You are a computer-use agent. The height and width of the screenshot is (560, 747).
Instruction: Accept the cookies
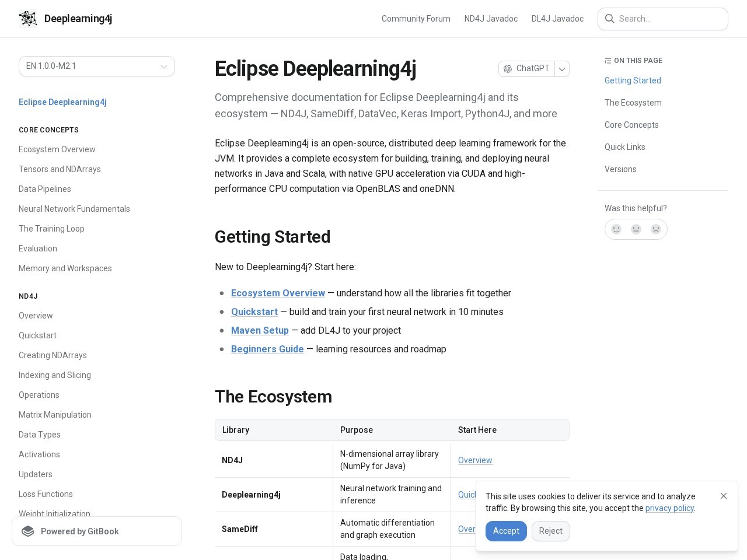pyautogui.click(x=506, y=531)
